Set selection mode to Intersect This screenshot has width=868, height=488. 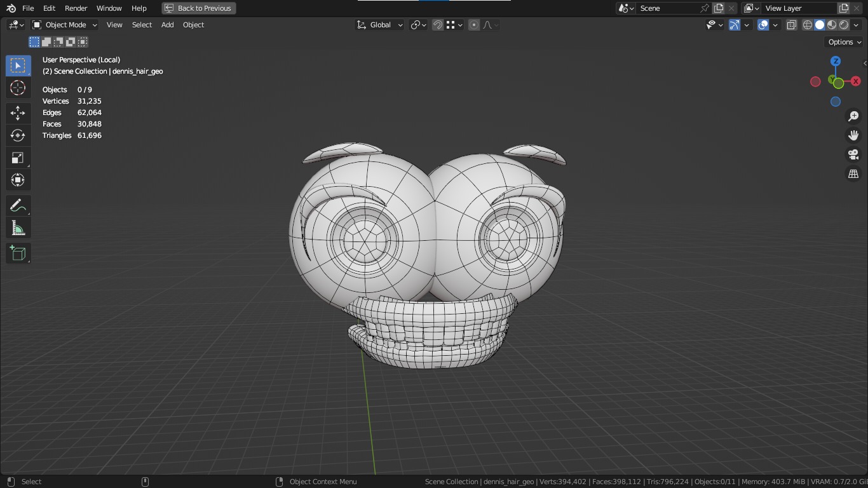pos(83,42)
